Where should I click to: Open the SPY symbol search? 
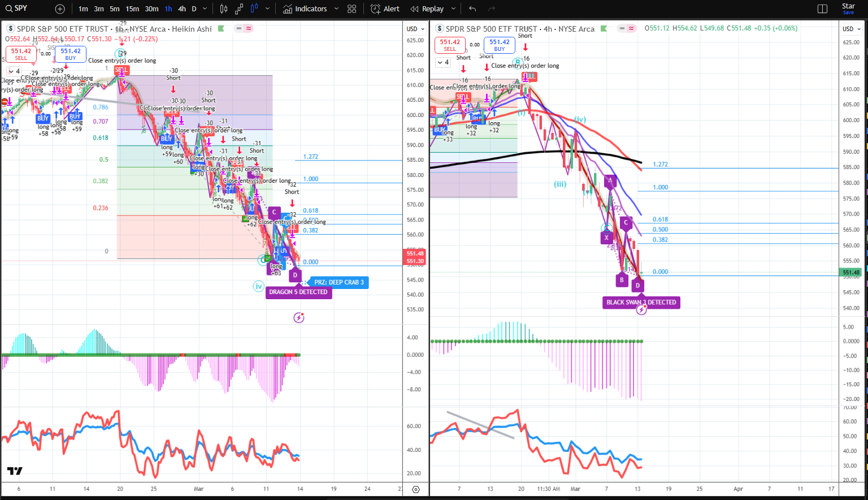point(17,8)
